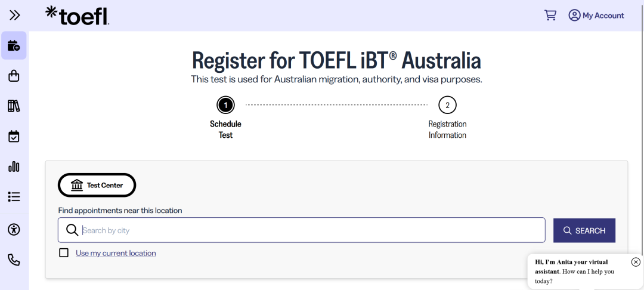The width and height of the screenshot is (644, 290).
Task: Open the list sidebar icon
Action: [x=14, y=197]
